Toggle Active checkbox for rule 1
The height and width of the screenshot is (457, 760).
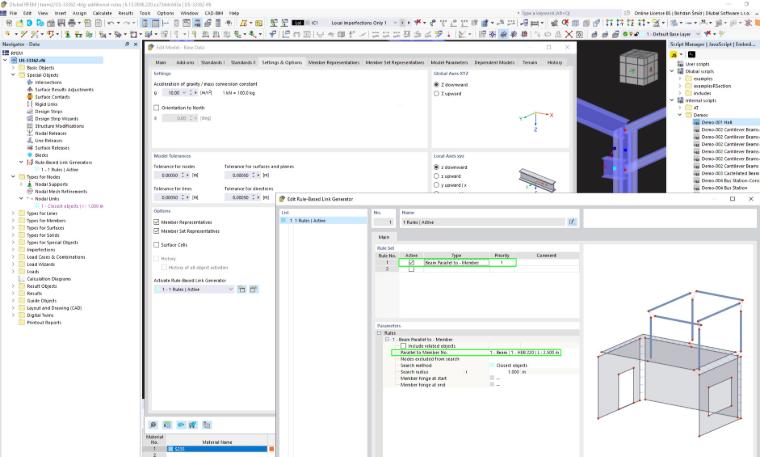tap(412, 262)
